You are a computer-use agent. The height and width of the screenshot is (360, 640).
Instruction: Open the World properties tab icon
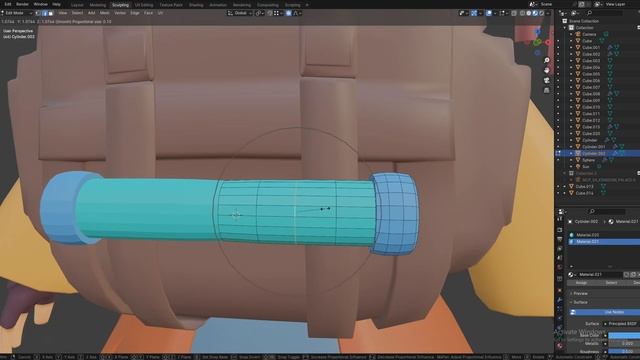[x=560, y=267]
